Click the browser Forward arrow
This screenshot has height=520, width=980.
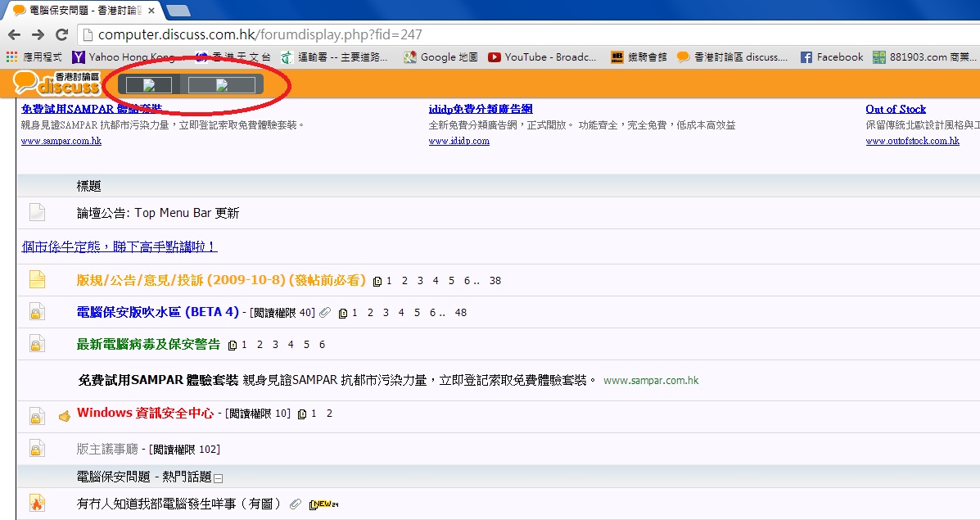pyautogui.click(x=38, y=34)
